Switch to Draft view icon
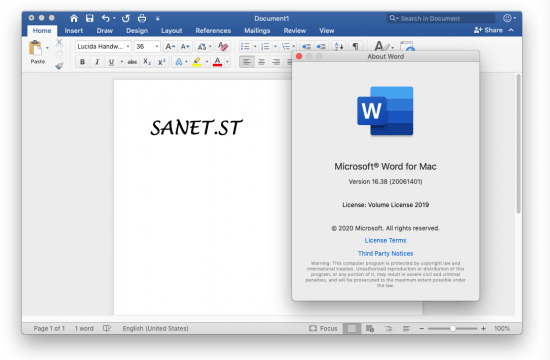550x360 pixels. pyautogui.click(x=406, y=328)
